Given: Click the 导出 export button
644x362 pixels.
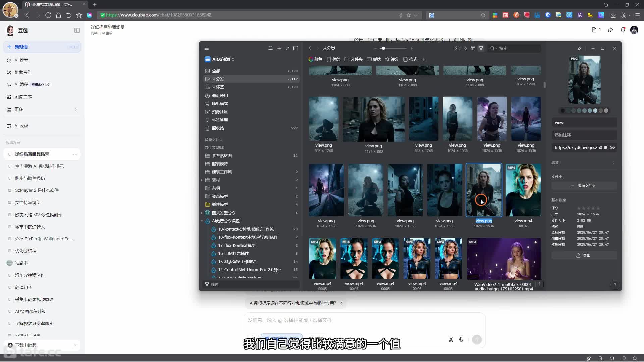Looking at the screenshot, I should [x=584, y=255].
